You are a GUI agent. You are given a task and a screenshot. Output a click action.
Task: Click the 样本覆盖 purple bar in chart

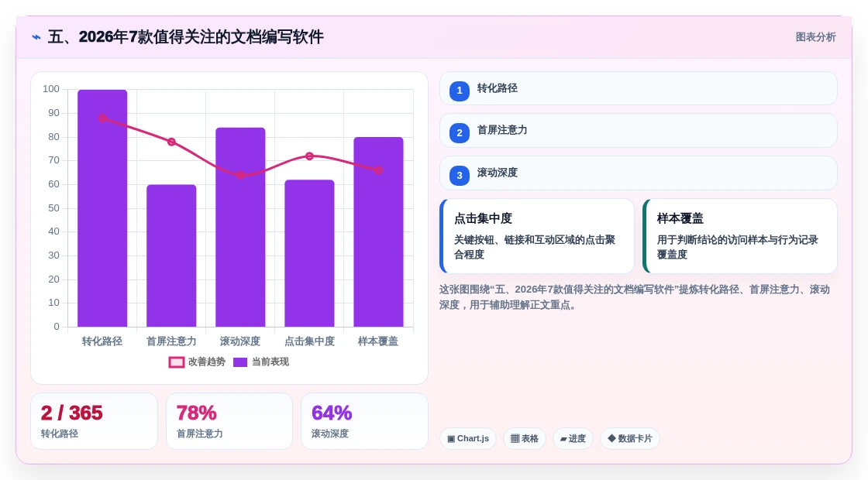[x=379, y=232]
